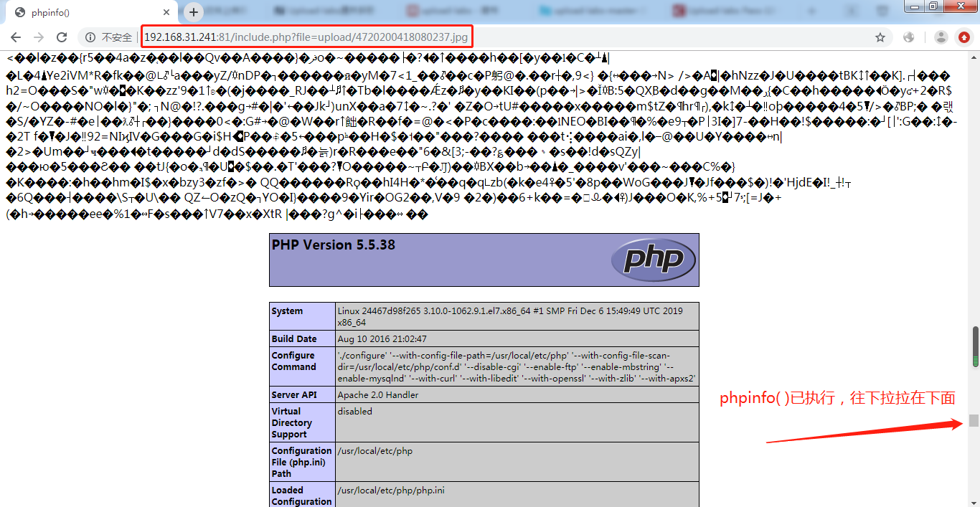980x507 pixels.
Task: Select the "Aug 10 2016 21:02:47" value
Action: point(382,338)
